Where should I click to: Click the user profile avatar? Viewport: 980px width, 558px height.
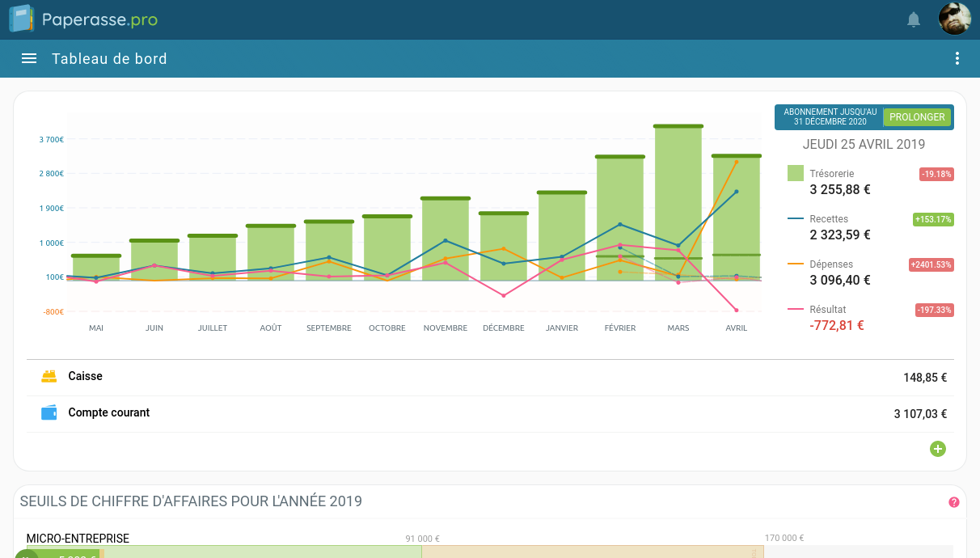point(954,19)
